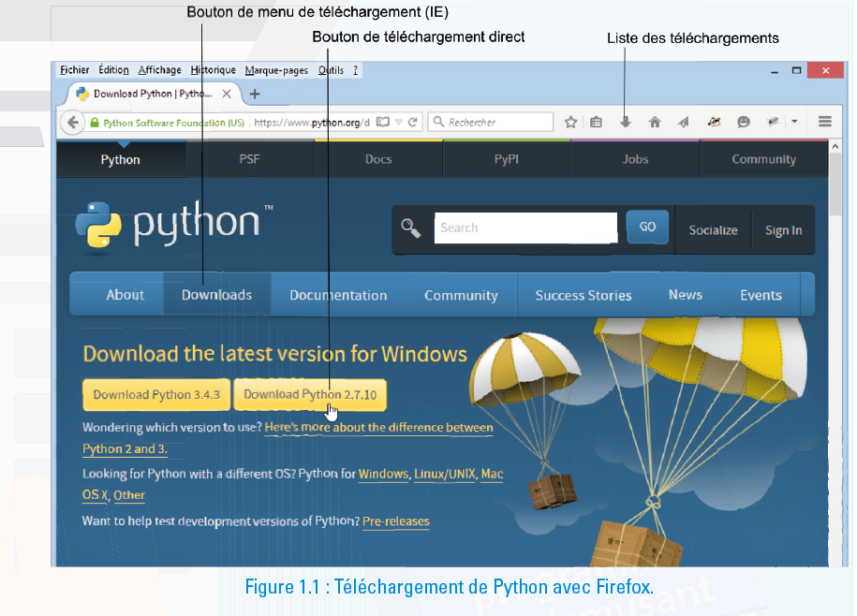Open a new tab with plus button
The image size is (857, 616).
point(255,94)
